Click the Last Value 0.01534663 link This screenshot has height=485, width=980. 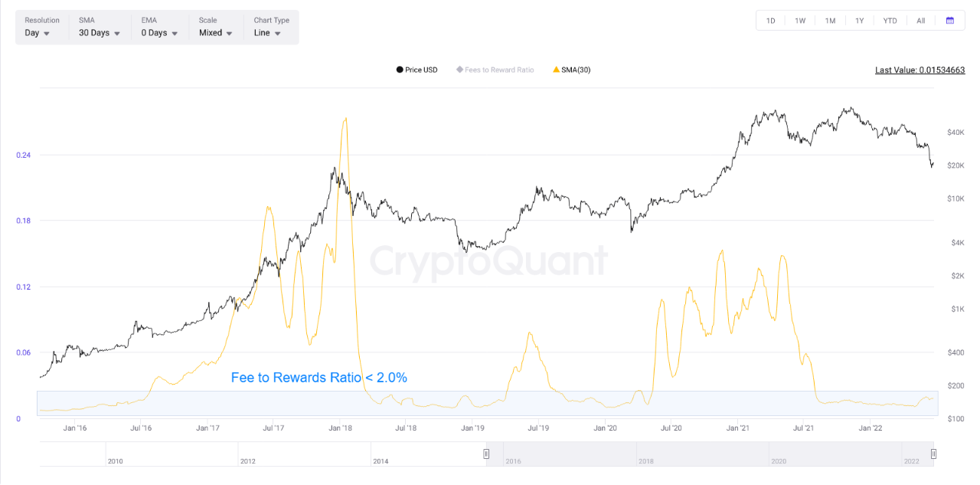click(920, 70)
